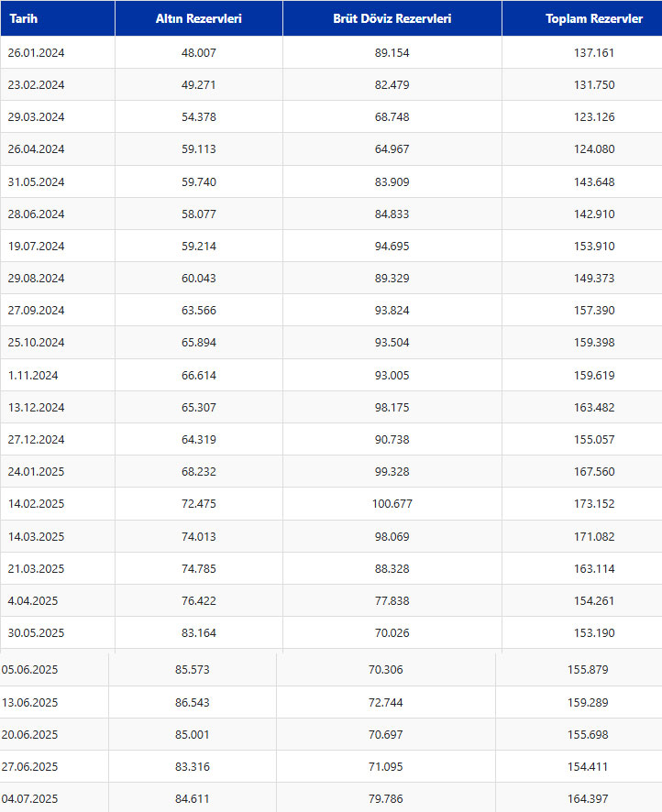Click the Brüt Döviz Rezervleri column header
Screen dimensions: 662x812
coord(392,18)
